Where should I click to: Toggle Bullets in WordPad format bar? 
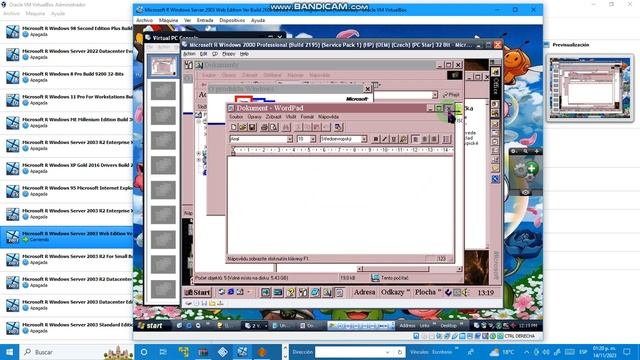pos(446,139)
